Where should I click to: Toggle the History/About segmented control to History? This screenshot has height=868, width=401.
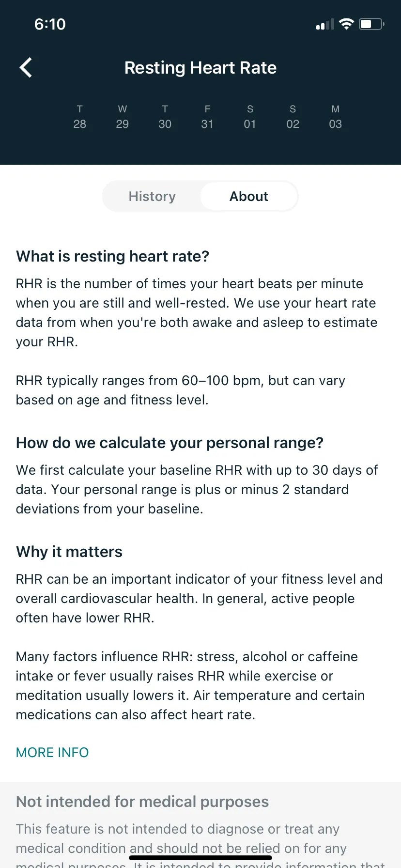coord(152,196)
